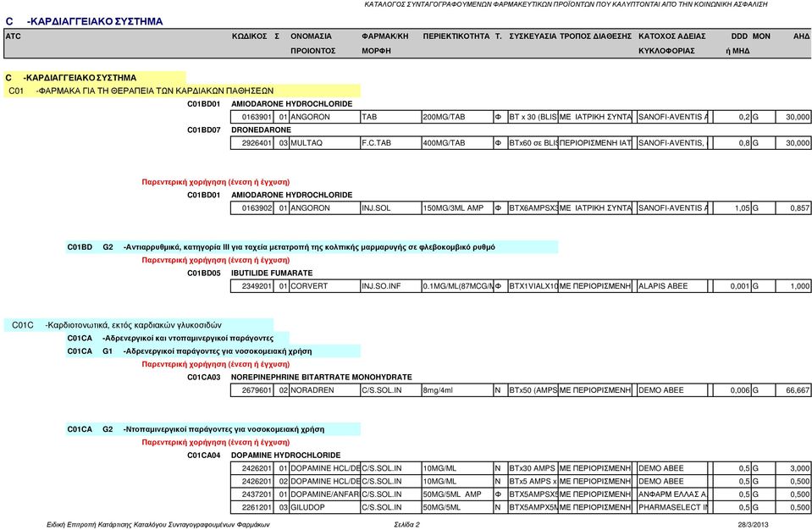Select 'ΑΝΦΑΡΜ ΕΛΛΑΣ' license holder cell
The width and height of the screenshot is (812, 530).
coord(672,494)
